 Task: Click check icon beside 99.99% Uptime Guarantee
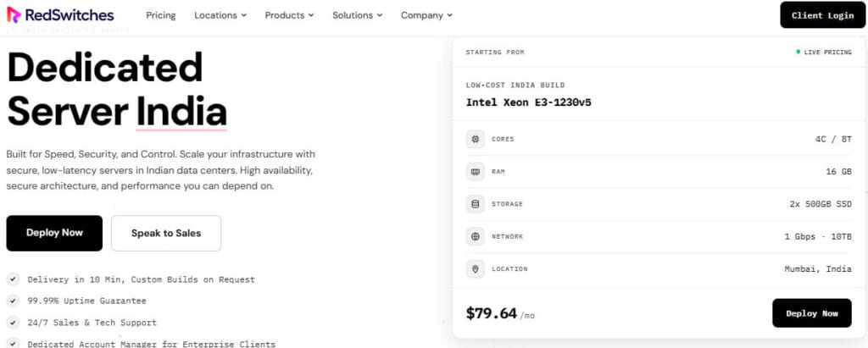point(13,301)
